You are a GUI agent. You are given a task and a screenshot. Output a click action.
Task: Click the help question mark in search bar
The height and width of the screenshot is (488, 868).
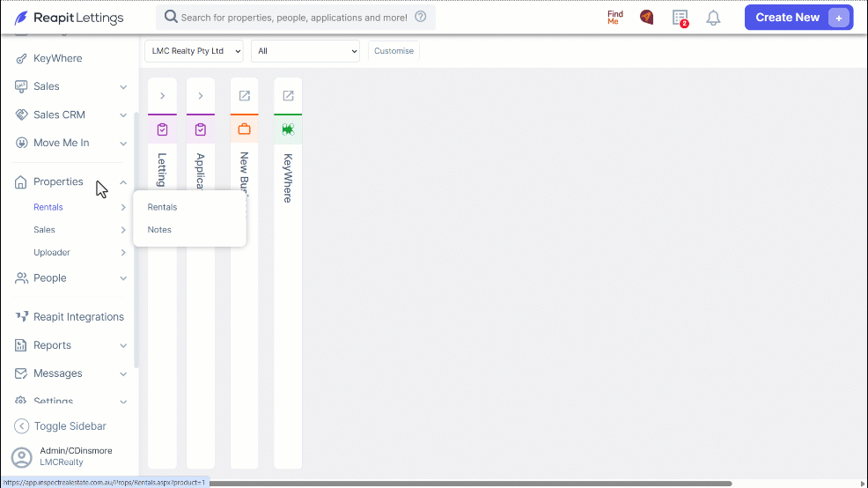[x=421, y=17]
